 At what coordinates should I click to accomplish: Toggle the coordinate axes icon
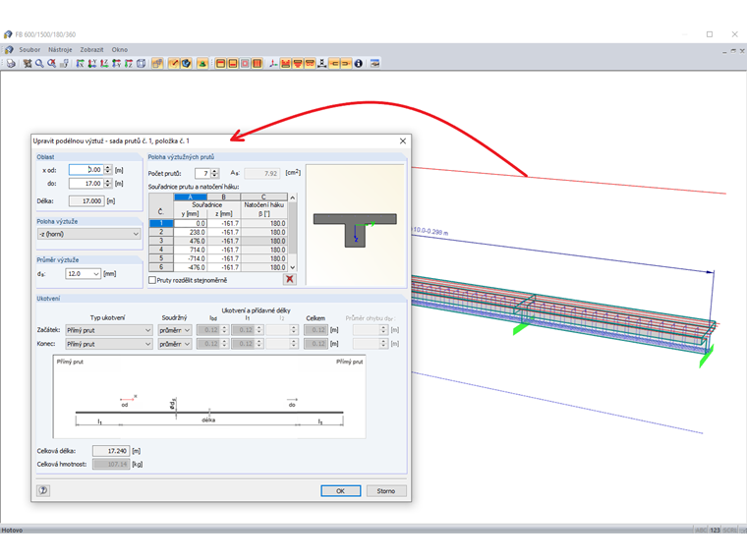coord(273,63)
